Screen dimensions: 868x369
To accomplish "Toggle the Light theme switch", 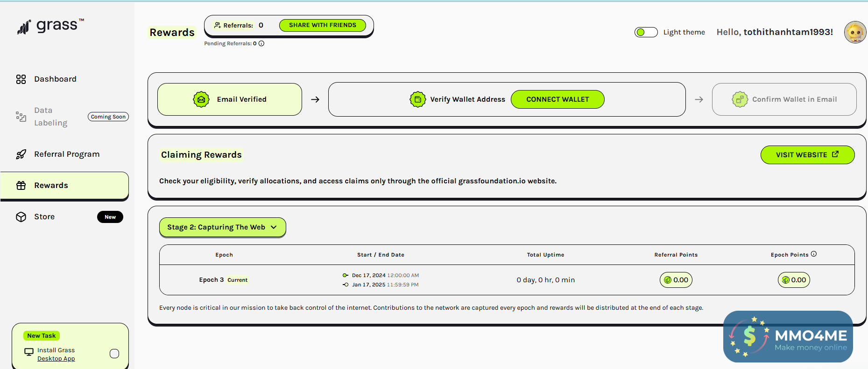I will [x=646, y=32].
